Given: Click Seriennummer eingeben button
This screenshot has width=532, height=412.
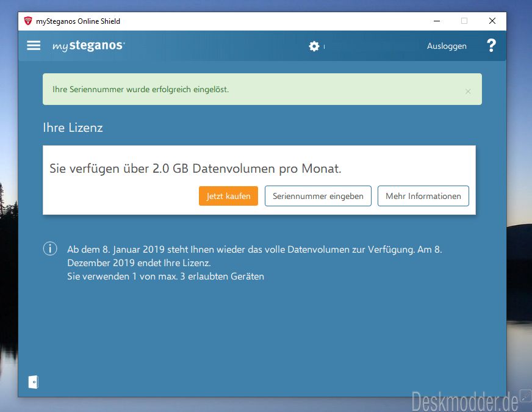Looking at the screenshot, I should [318, 196].
